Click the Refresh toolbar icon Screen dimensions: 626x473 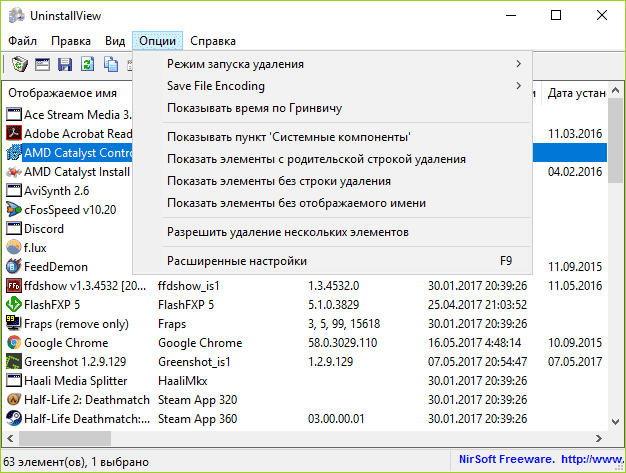(87, 65)
